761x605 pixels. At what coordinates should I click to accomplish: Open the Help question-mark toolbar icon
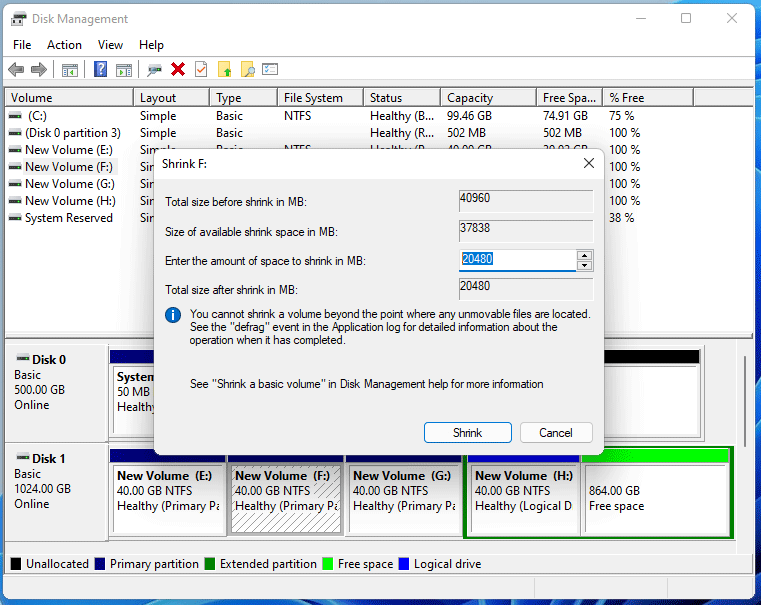[x=100, y=69]
